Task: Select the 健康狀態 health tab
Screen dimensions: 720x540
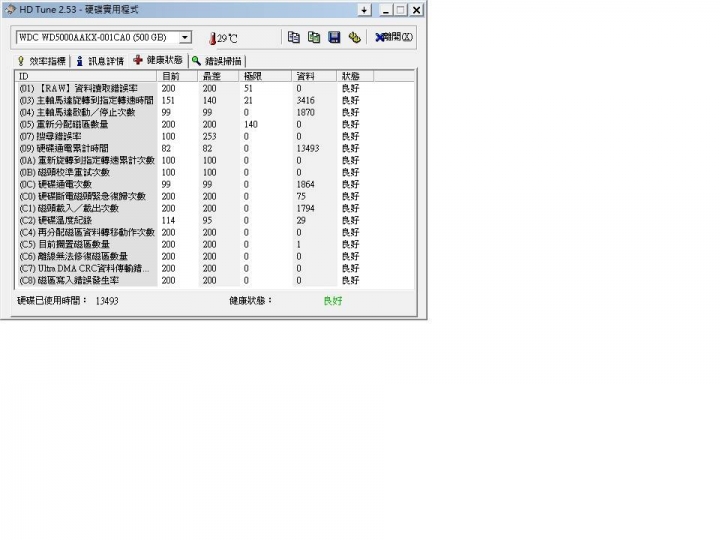Action: coord(158,60)
